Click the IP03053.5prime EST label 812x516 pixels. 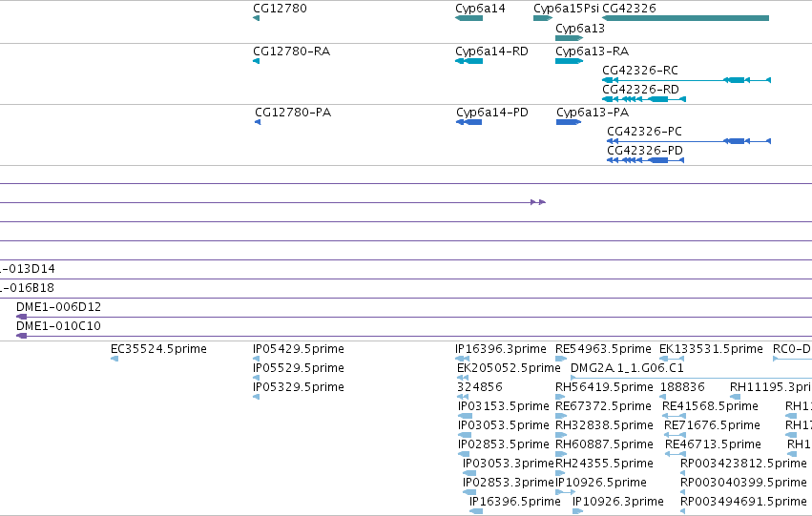click(504, 425)
